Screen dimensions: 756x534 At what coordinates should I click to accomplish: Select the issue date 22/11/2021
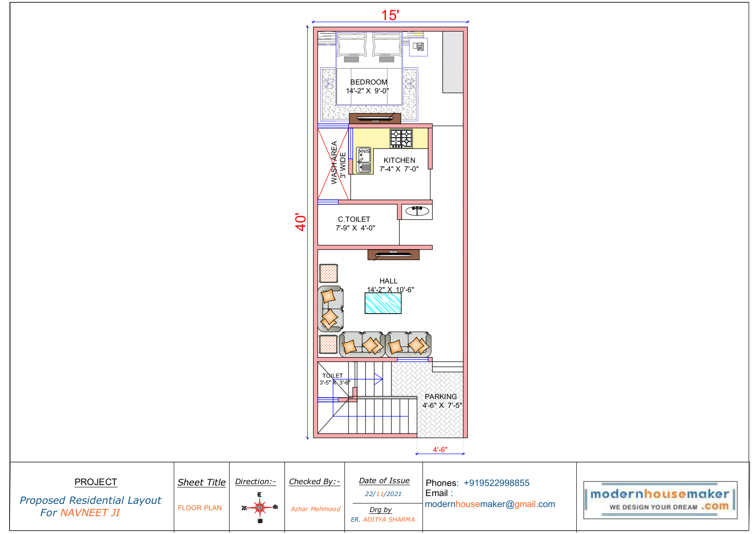pos(383,494)
